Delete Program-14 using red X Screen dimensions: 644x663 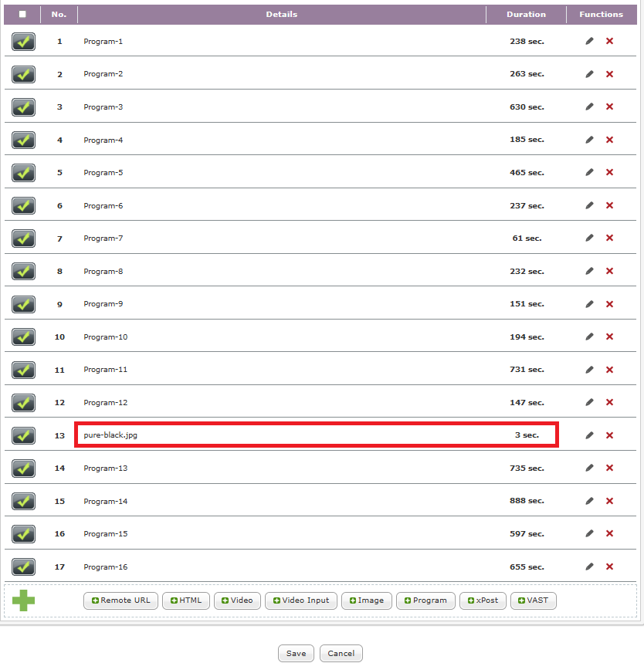coord(609,501)
